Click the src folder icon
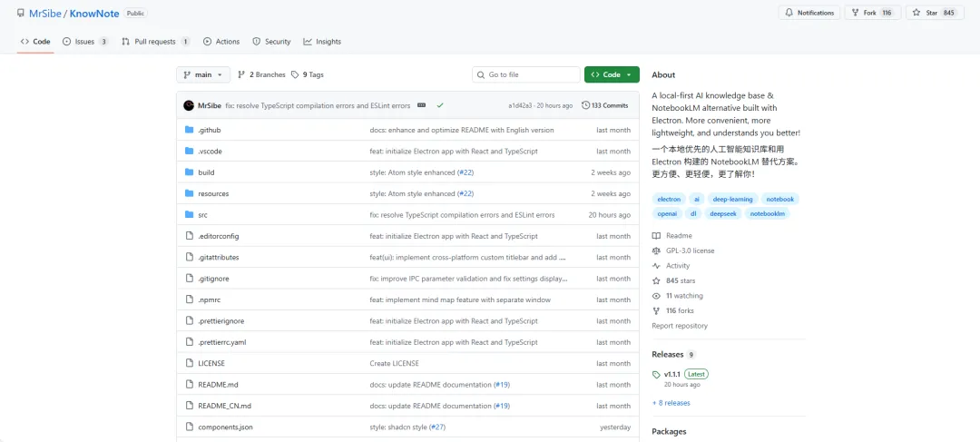Viewport: 980px width, 442px height. click(190, 215)
